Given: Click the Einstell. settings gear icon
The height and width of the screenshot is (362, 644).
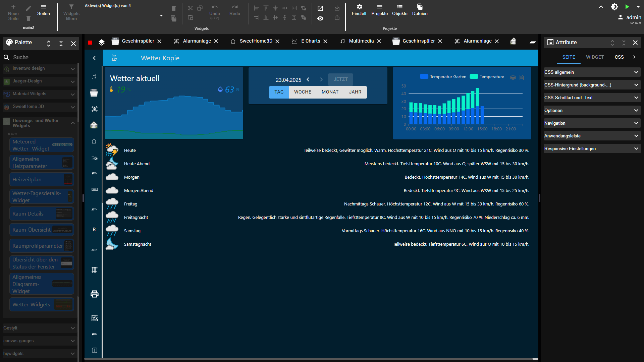Looking at the screenshot, I should tap(359, 7).
